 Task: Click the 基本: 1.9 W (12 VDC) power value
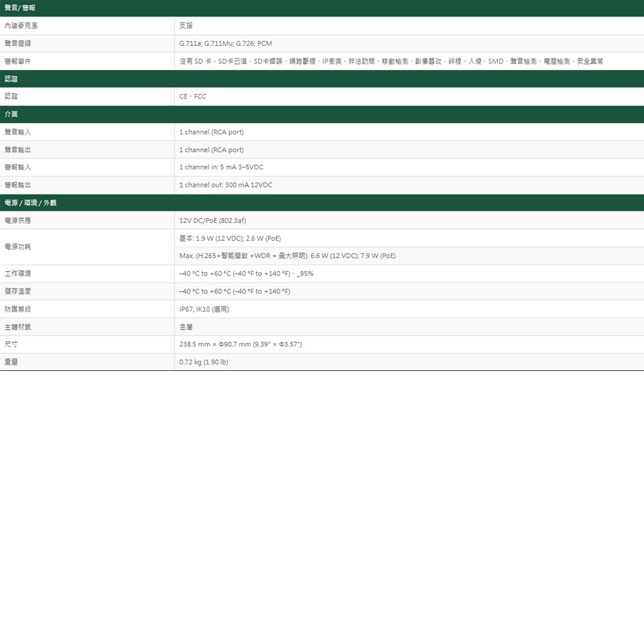[x=230, y=238]
